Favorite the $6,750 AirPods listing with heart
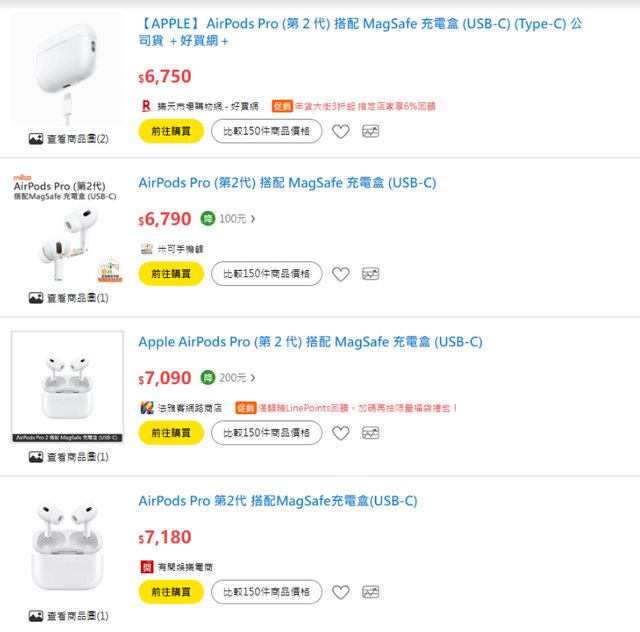 point(340,131)
